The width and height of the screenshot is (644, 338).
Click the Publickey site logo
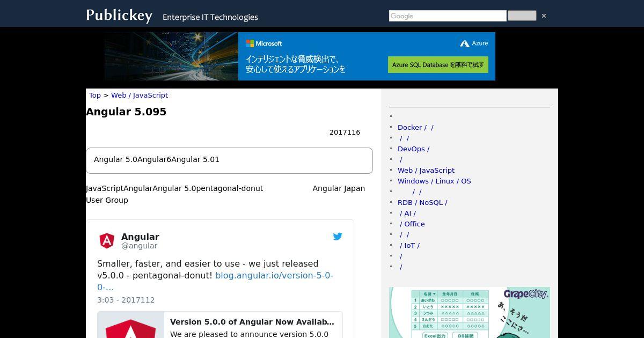[x=119, y=16]
